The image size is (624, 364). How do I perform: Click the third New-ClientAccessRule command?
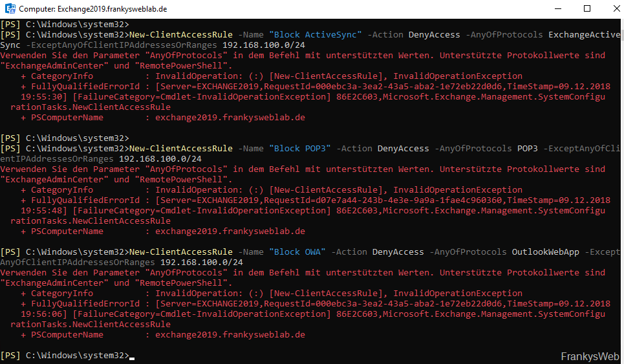pos(181,252)
